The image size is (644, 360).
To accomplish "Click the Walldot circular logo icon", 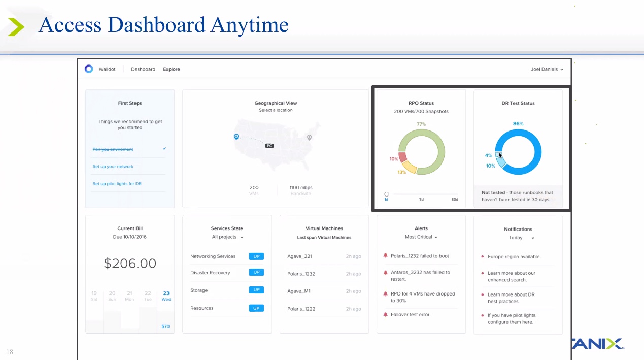I will coord(89,69).
